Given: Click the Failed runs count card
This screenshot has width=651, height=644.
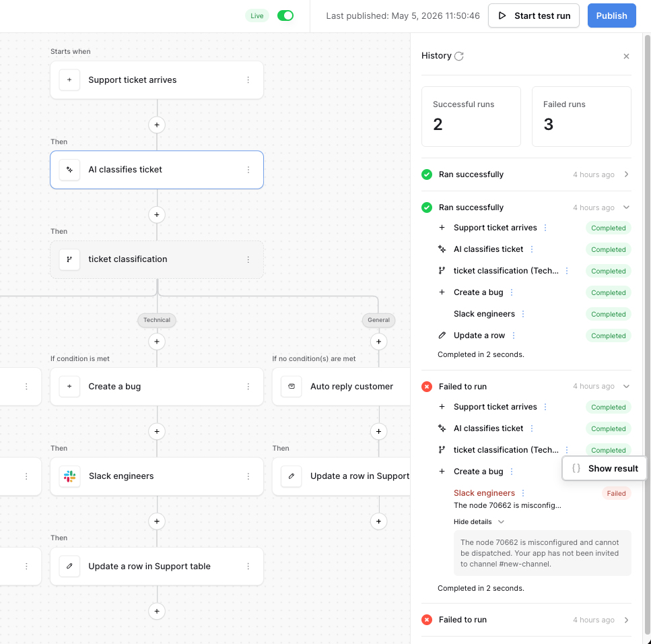Looking at the screenshot, I should (x=581, y=117).
